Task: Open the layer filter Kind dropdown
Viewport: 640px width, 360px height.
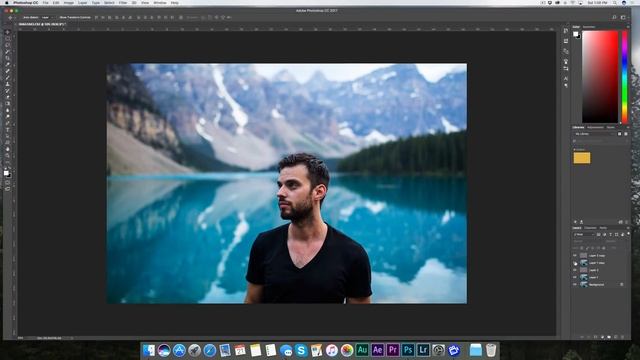Action: pos(584,234)
